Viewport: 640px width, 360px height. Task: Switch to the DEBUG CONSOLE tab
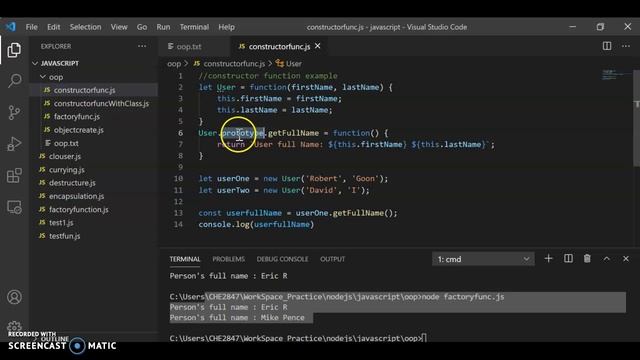(282, 259)
